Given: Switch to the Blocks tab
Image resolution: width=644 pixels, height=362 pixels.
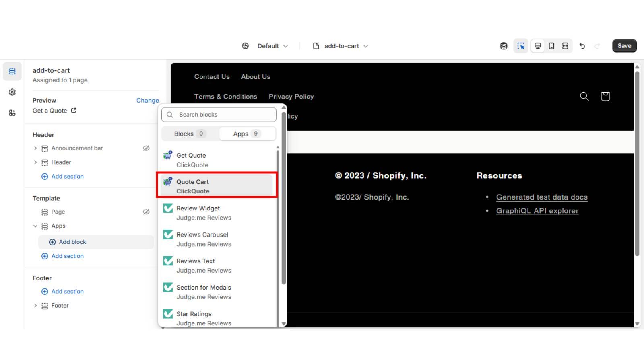Looking at the screenshot, I should [190, 134].
